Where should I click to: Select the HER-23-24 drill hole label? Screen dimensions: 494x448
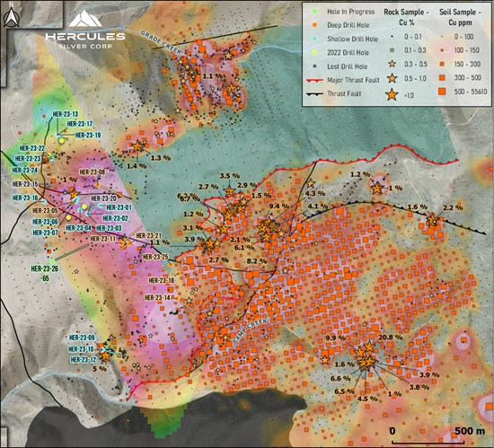(x=25, y=171)
